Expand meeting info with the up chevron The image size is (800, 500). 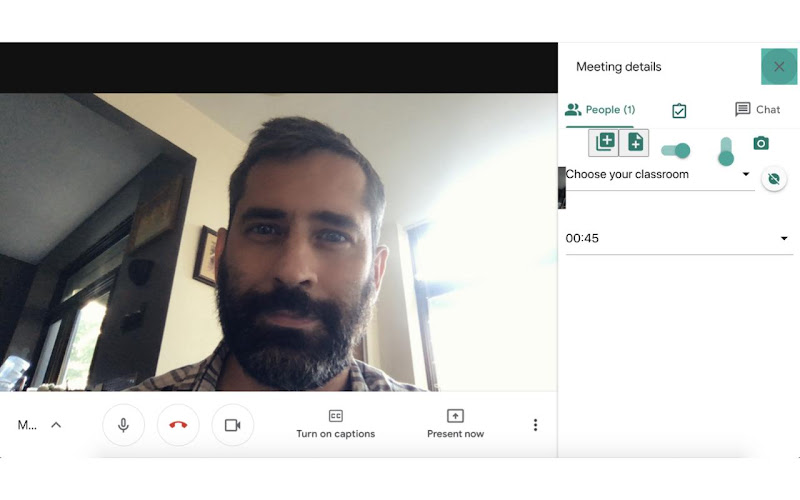pos(56,424)
